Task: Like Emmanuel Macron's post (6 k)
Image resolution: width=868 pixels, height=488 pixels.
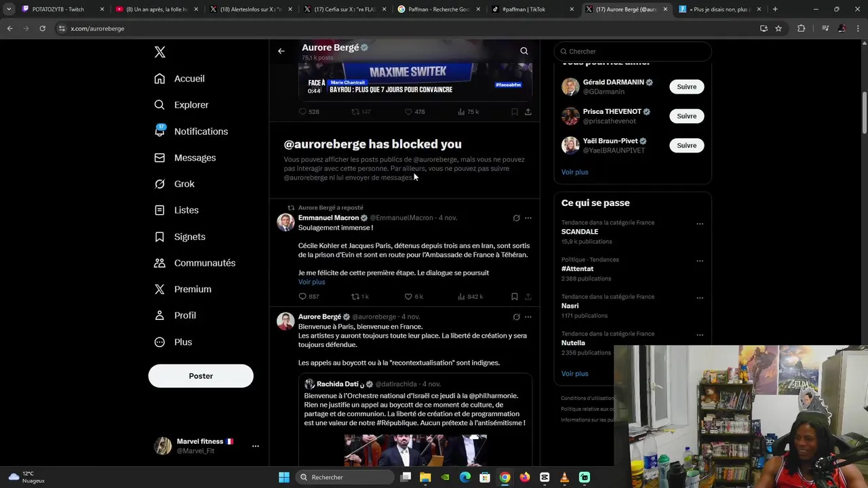Action: coord(414,297)
